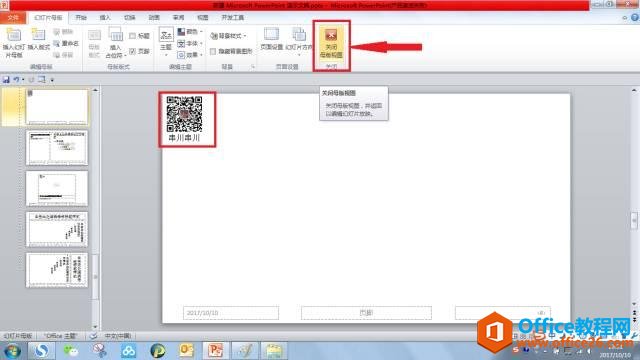This screenshot has width=640, height=360.
Task: Open the Windows Start orb
Action: coord(12,351)
